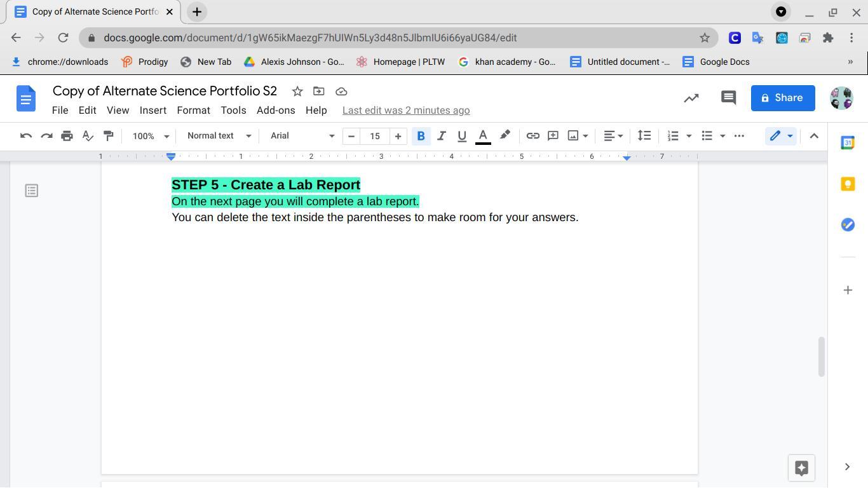
Task: Open the khan academy bookmark
Action: click(x=506, y=62)
